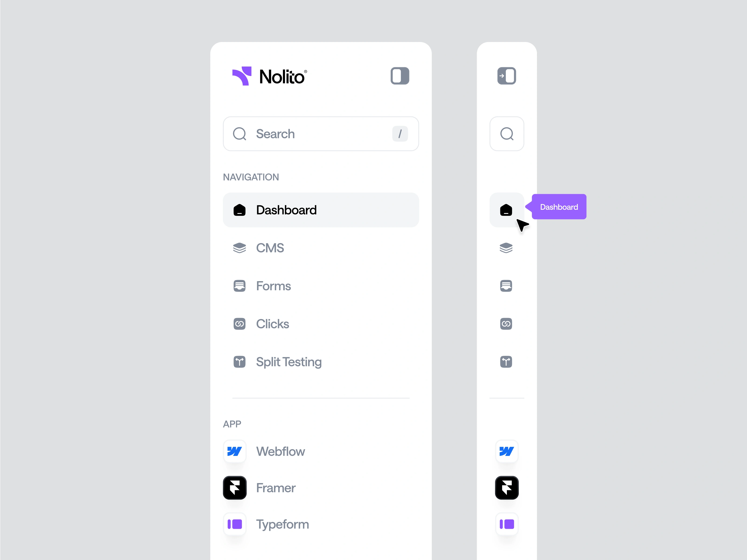Open search from the collapsed sidebar magnifier
This screenshot has height=560, width=747.
pyautogui.click(x=507, y=134)
